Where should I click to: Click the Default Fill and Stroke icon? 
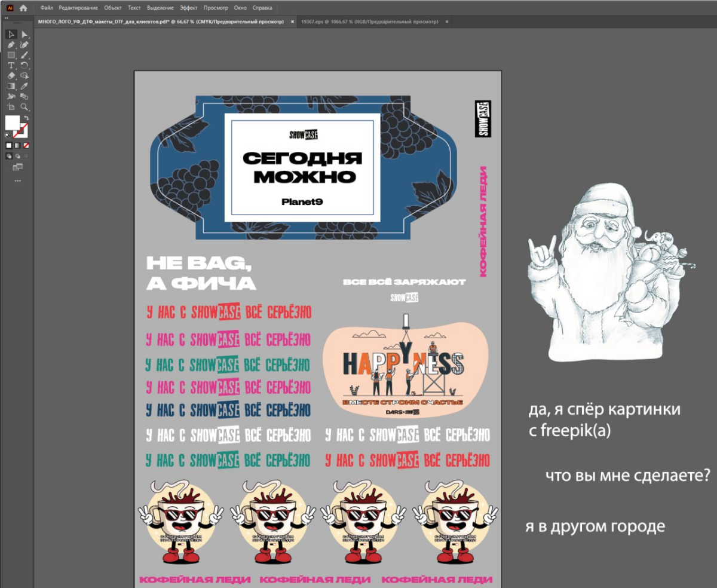[x=8, y=135]
